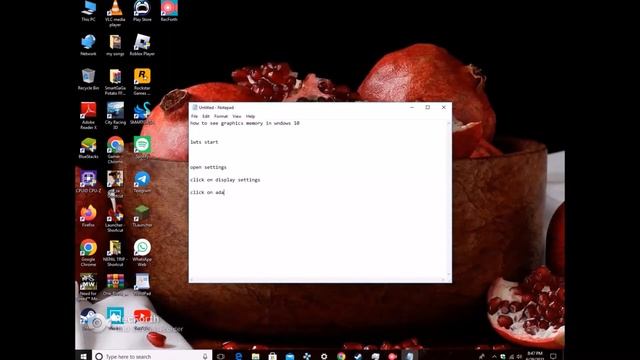Launch the WhatsApp Web shortcut
The image size is (640, 360).
[142, 253]
